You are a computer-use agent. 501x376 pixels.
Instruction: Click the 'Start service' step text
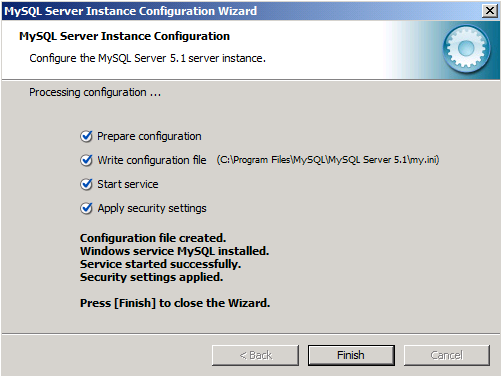(x=128, y=184)
